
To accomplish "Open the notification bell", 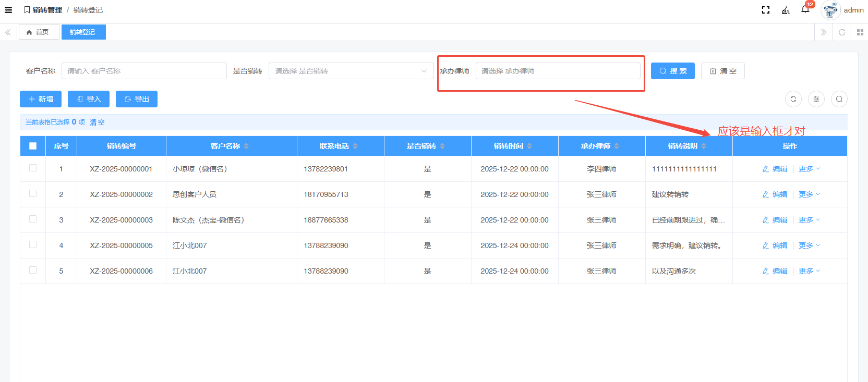I will (805, 9).
